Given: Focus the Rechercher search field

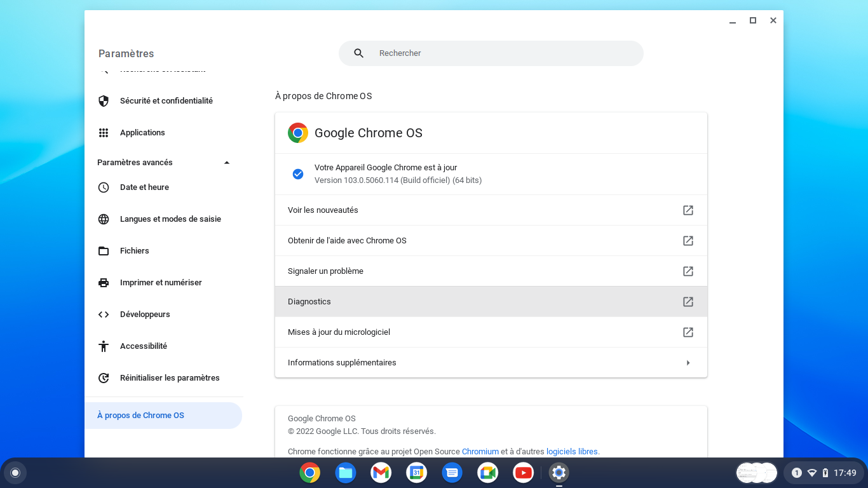Looking at the screenshot, I should coord(491,53).
